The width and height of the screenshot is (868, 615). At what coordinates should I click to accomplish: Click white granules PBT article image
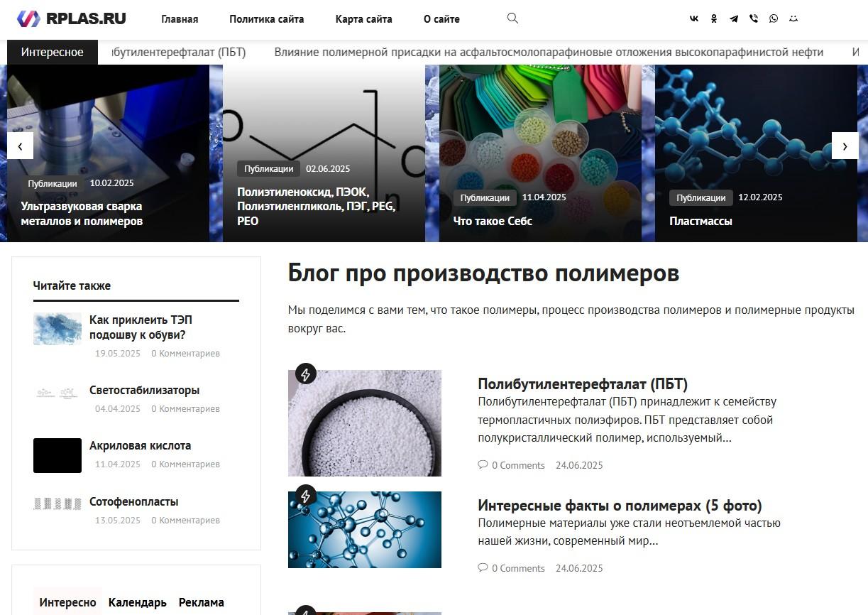click(x=365, y=423)
